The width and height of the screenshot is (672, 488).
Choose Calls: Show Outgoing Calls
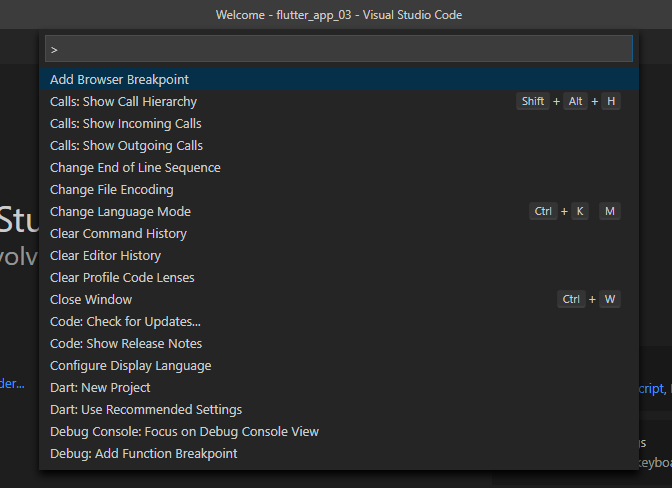pyautogui.click(x=339, y=146)
